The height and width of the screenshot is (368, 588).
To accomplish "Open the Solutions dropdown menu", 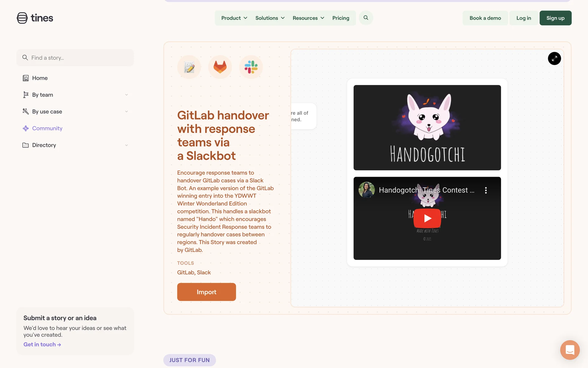I will click(x=270, y=18).
